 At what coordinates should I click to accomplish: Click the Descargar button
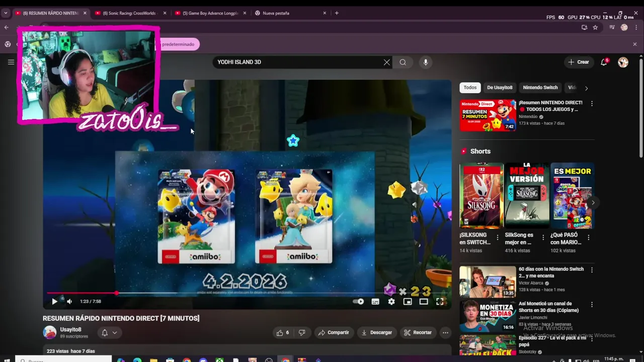coord(377,332)
